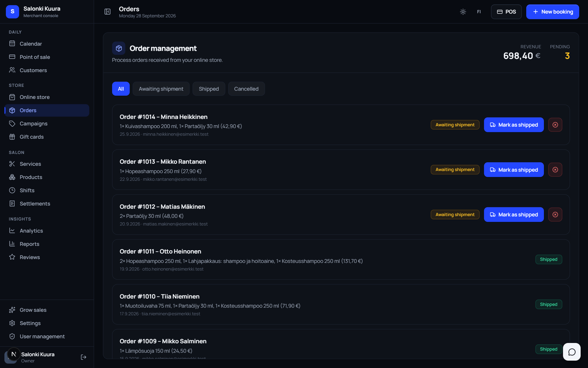Select the All orders tab
588x368 pixels.
pos(121,89)
